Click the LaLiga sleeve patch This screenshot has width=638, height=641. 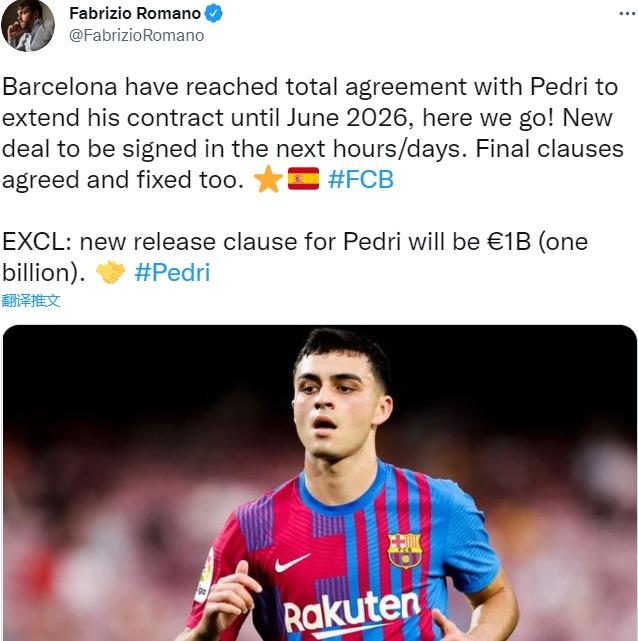(206, 576)
